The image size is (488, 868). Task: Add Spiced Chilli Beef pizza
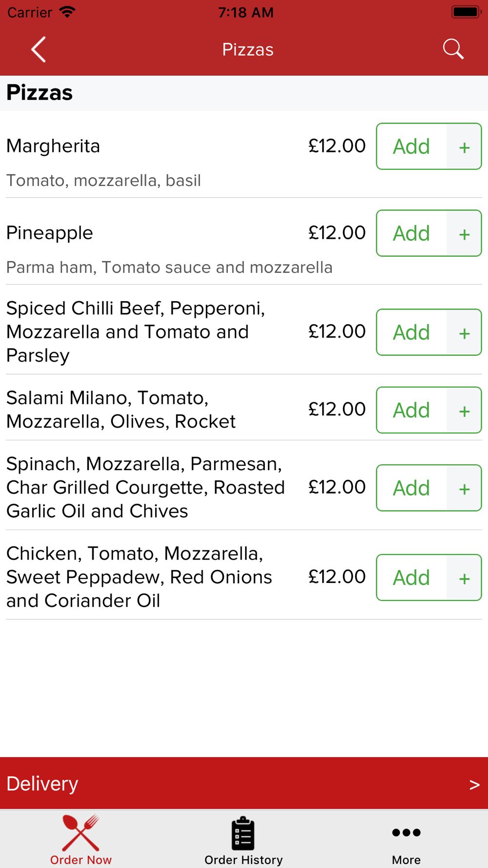(x=411, y=332)
